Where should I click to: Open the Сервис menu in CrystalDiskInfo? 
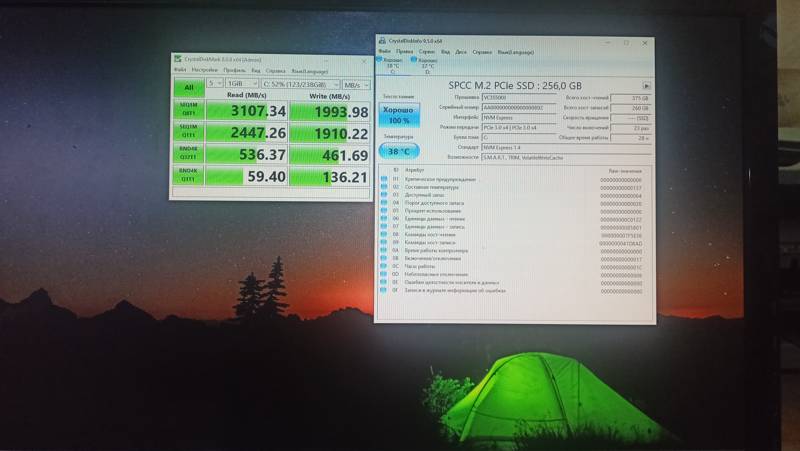point(427,51)
